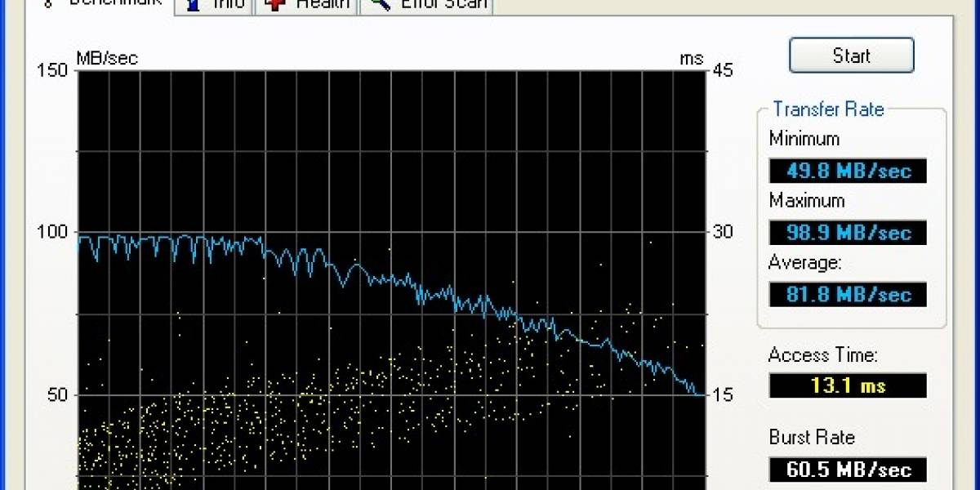Click the 30 mark on the right axis
This screenshot has width=980, height=490.
(x=723, y=232)
